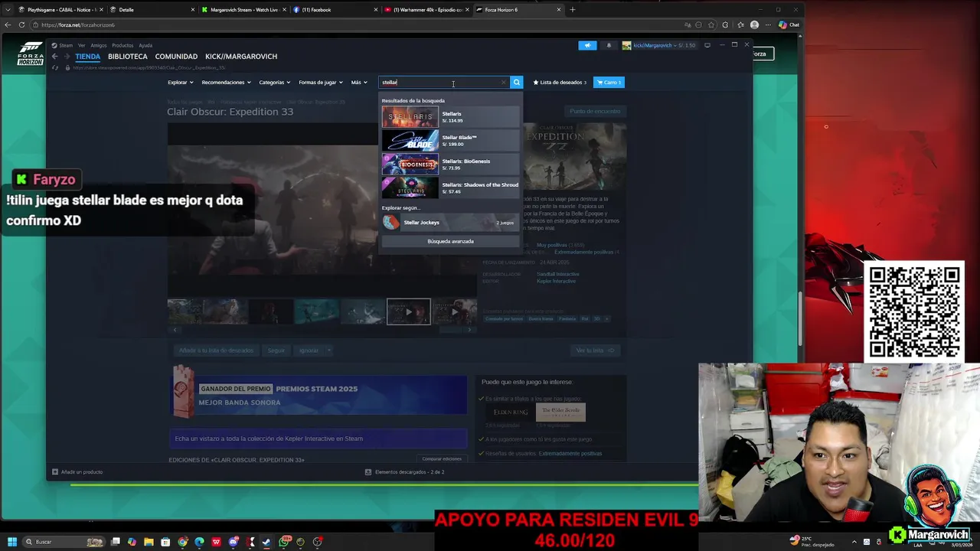Click the Steam forward navigation arrow
The image size is (980, 551).
67,57
